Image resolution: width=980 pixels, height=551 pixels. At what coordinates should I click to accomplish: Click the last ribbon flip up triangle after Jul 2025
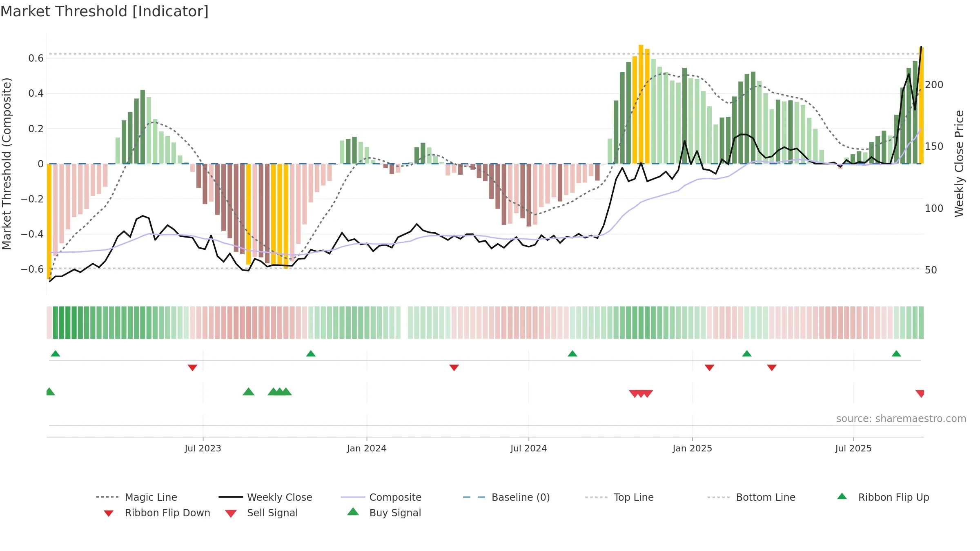896,353
